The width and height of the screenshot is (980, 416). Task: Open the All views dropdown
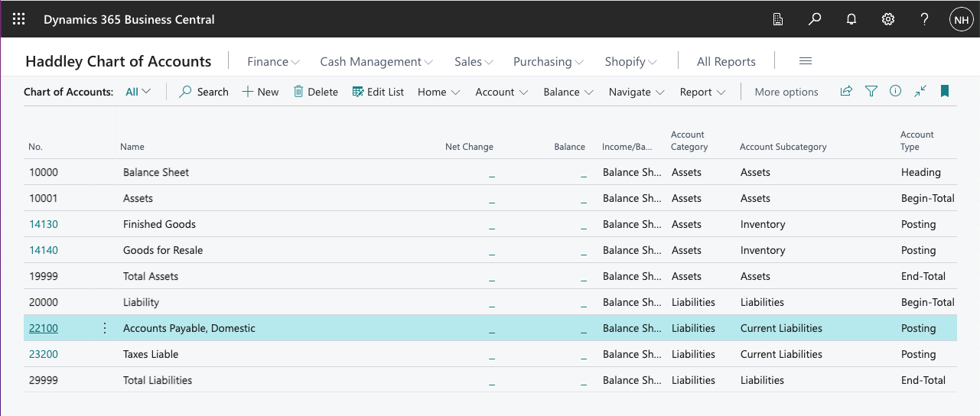point(138,92)
